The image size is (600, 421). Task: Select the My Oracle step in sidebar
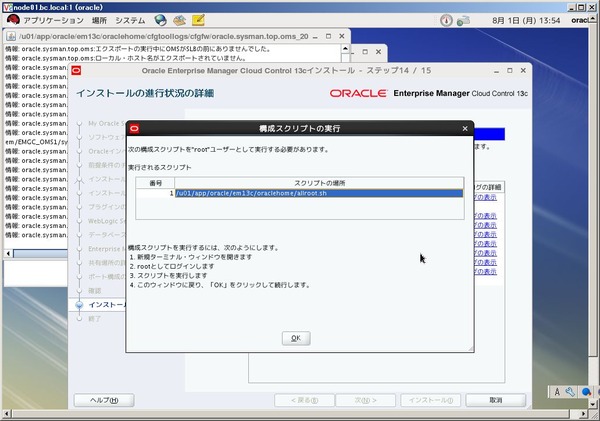[x=107, y=123]
